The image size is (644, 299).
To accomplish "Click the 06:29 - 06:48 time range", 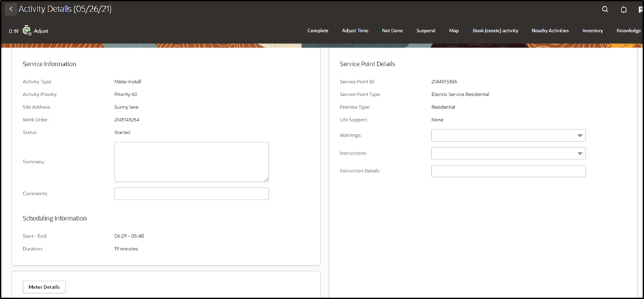I will click(129, 236).
